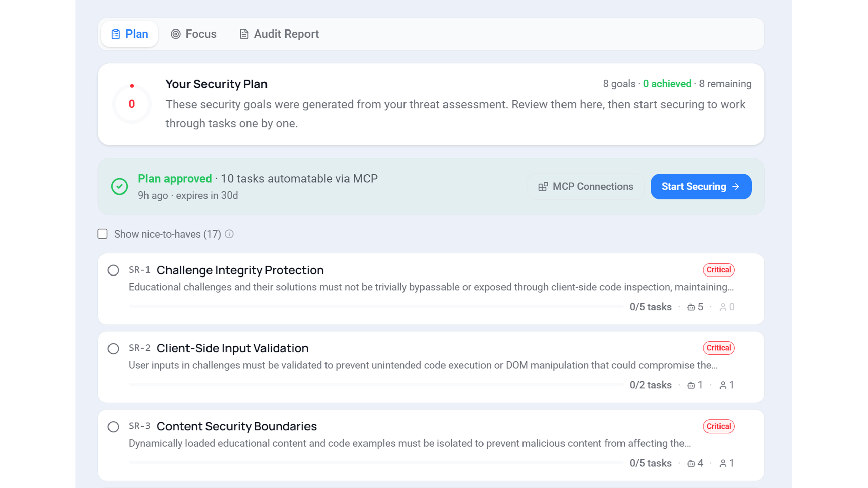
Task: Click the target icon on Focus tab
Action: (175, 34)
